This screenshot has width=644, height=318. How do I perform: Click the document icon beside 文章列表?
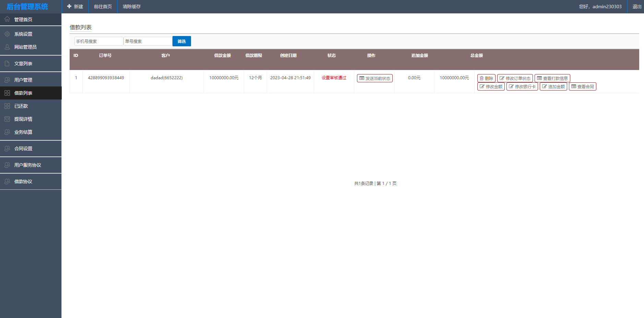pyautogui.click(x=7, y=63)
